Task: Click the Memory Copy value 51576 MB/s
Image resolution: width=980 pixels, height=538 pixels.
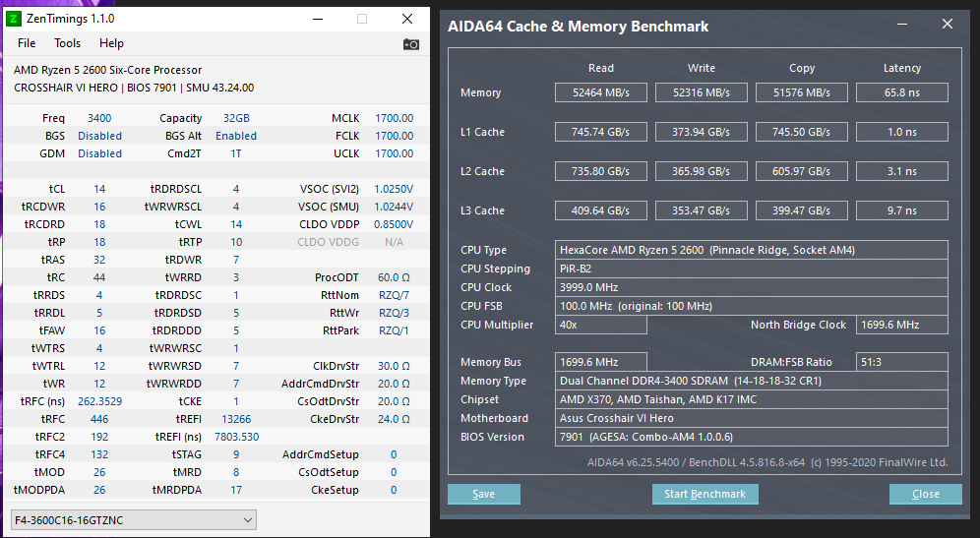Action: (802, 92)
